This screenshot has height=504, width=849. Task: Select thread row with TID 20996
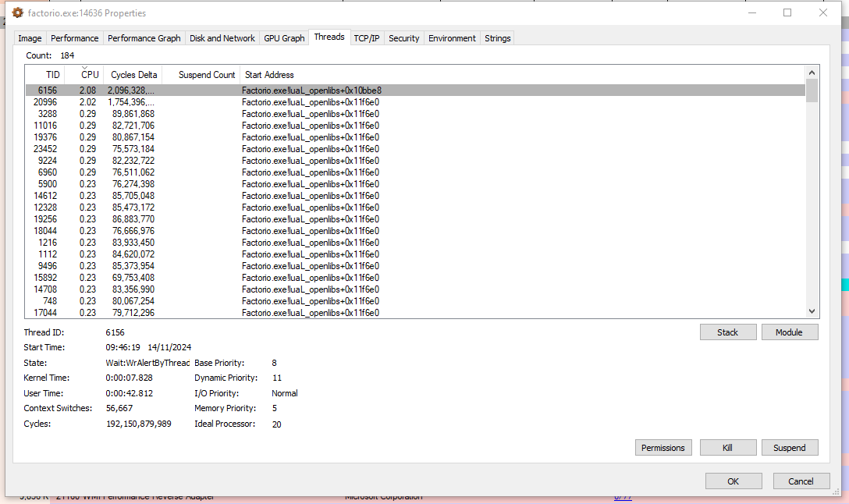(415, 102)
